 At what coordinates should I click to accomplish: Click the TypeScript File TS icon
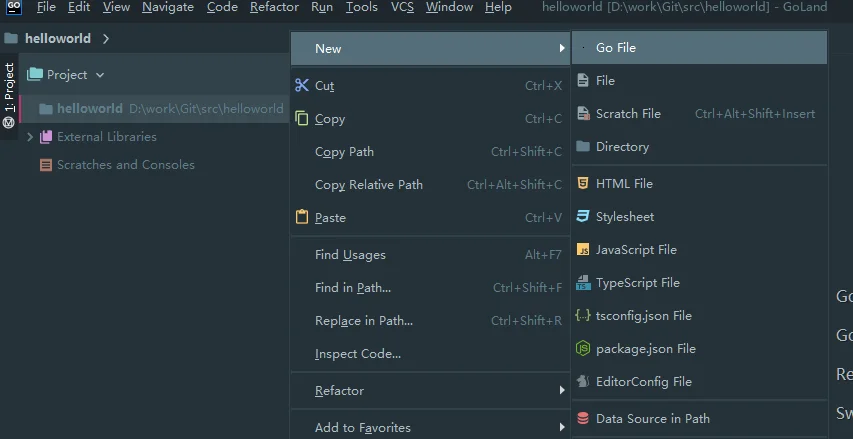coord(583,283)
